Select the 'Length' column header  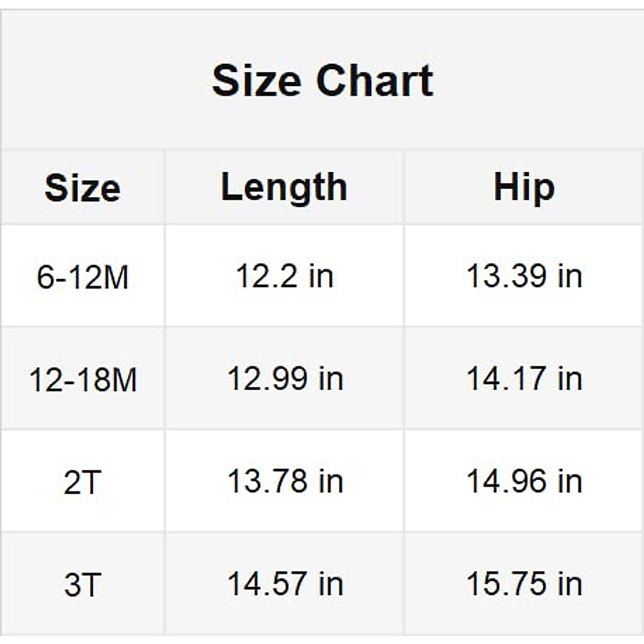tap(284, 188)
